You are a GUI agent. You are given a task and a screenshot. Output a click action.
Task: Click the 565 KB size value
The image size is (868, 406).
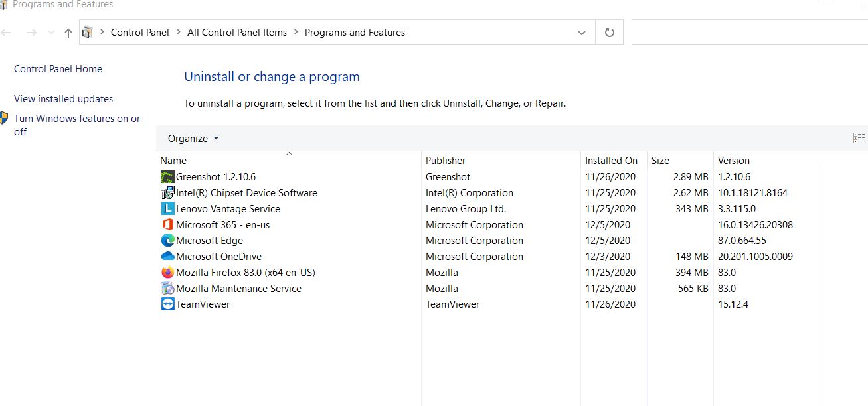(x=693, y=289)
